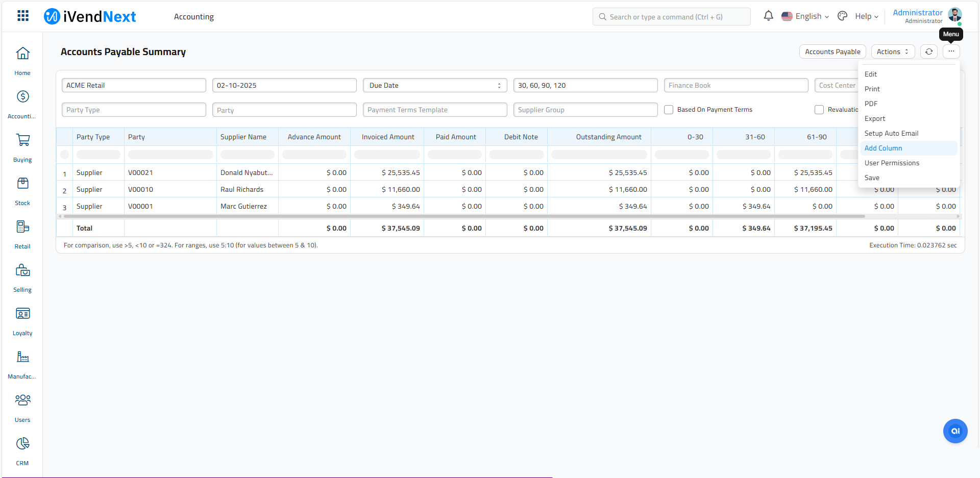Viewport: 980px width, 478px height.
Task: Enable the Based On Payment Terms checkbox
Action: [x=669, y=109]
